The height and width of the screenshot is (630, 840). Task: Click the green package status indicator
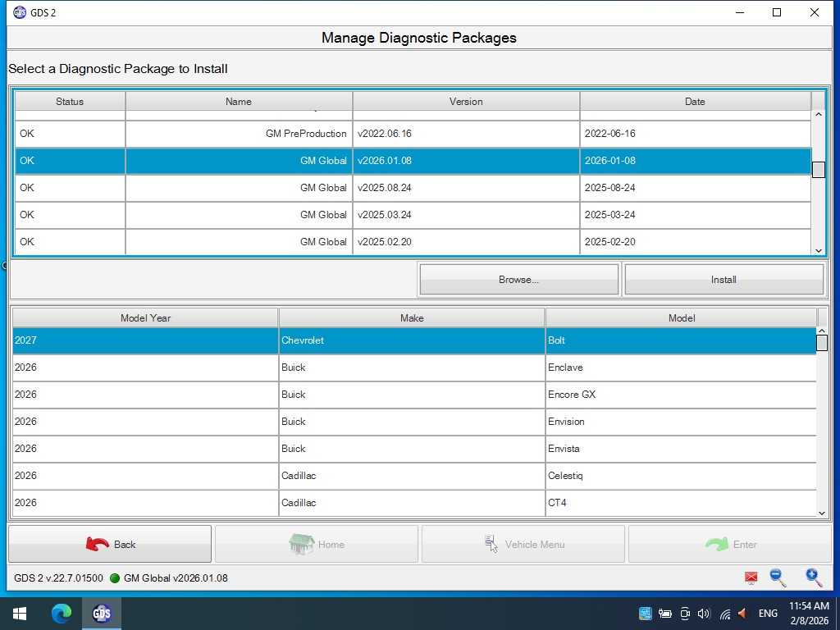(115, 578)
